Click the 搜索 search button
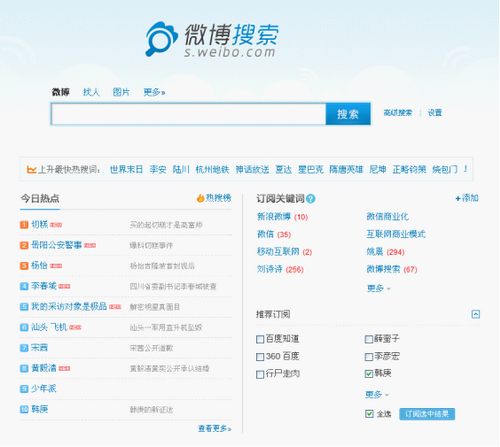This screenshot has height=447, width=500. [348, 114]
